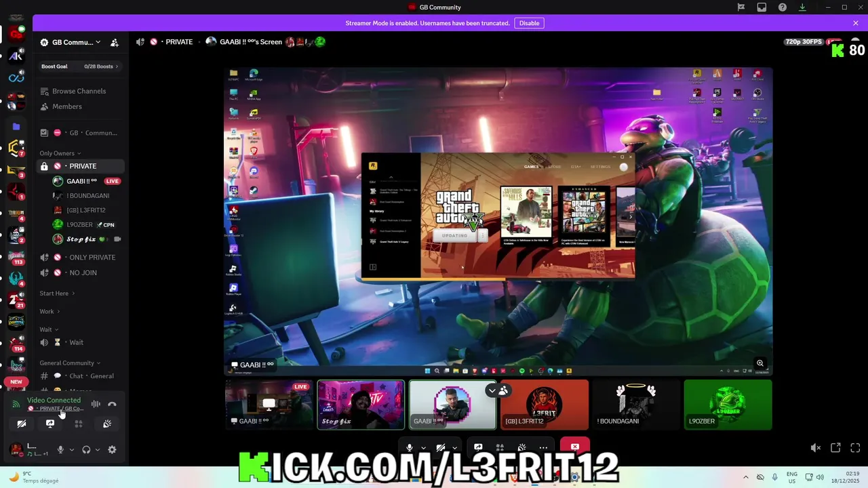
Task: Select user [GB] L3FRIT12 in voice channel
Action: pos(88,210)
